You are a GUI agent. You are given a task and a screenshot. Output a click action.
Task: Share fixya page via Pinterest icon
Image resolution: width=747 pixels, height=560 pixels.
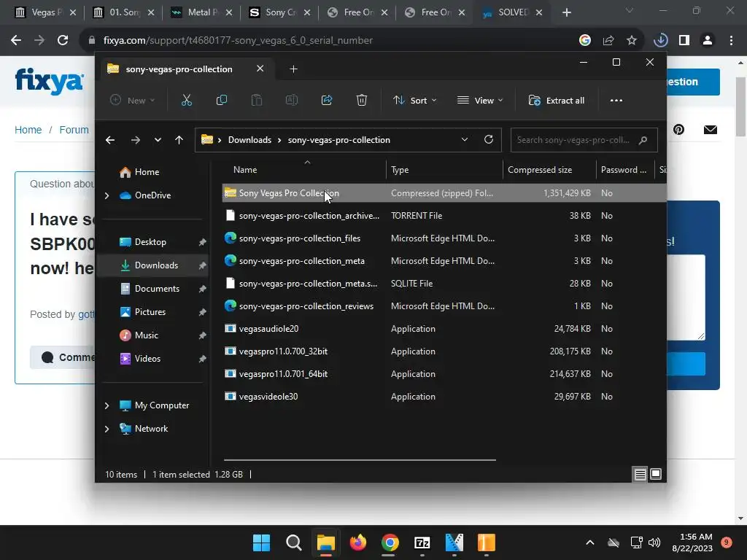678,130
